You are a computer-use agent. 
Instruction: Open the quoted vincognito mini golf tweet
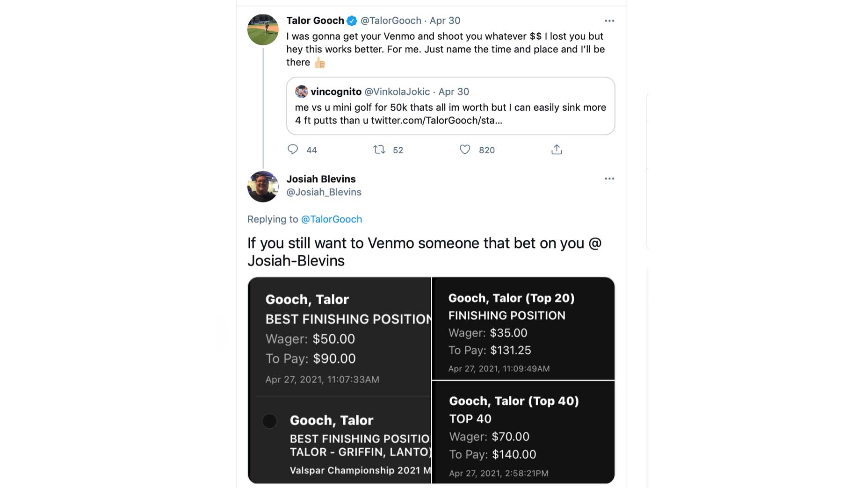point(450,114)
